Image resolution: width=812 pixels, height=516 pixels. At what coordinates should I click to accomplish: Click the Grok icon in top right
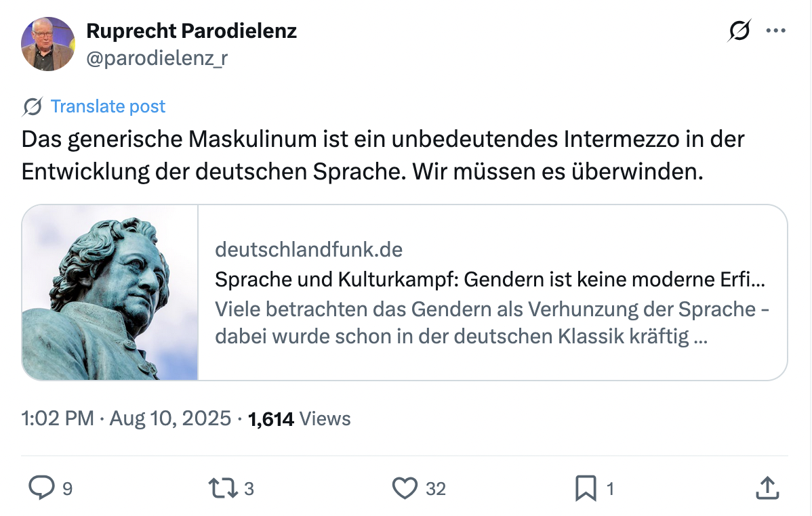point(739,31)
